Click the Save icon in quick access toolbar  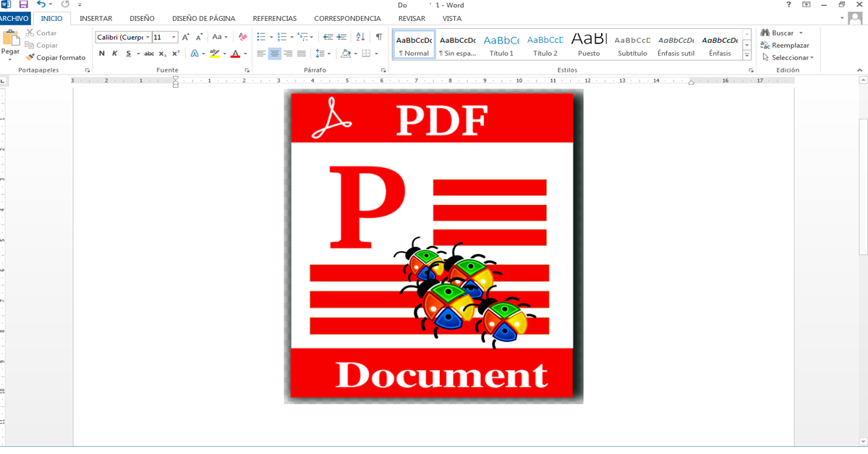(23, 4)
